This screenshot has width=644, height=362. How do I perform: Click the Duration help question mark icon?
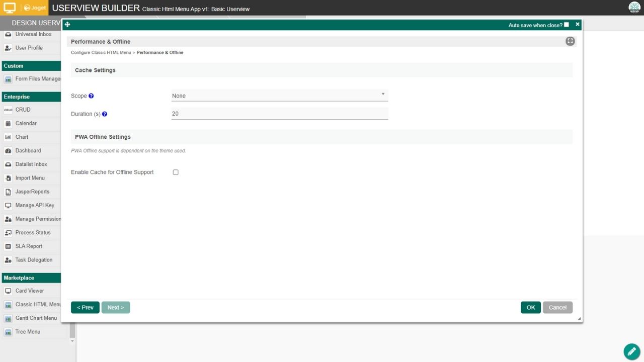click(x=105, y=114)
